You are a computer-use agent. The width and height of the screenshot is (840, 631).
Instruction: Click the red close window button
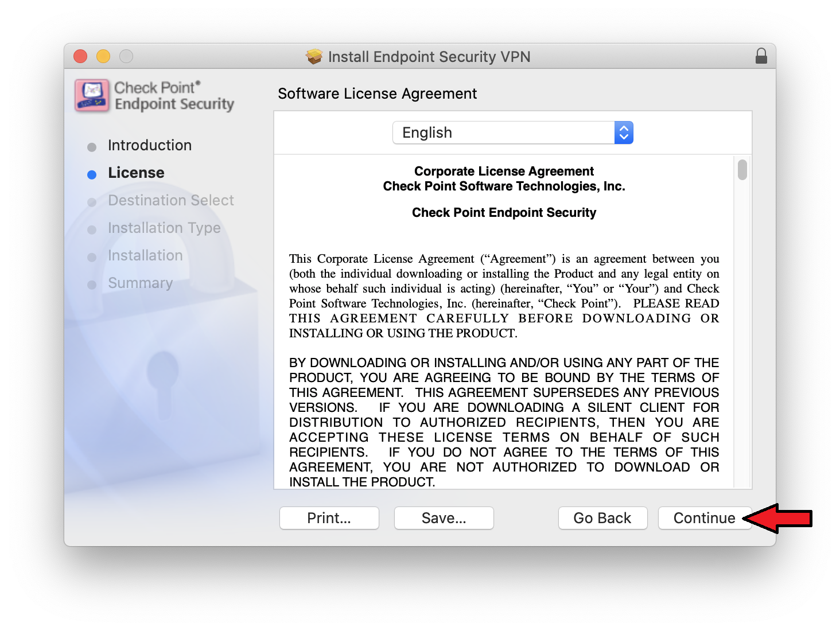80,56
